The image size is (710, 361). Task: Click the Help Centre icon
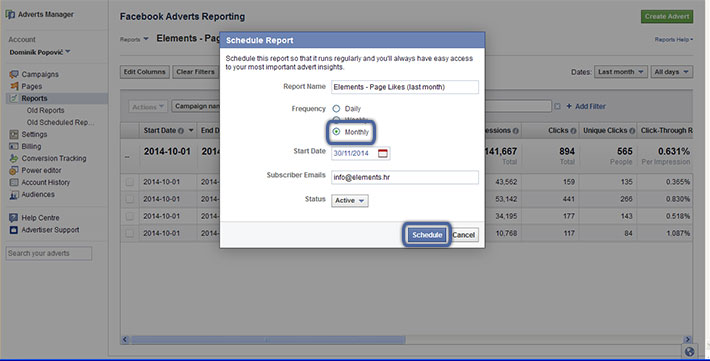click(x=14, y=218)
